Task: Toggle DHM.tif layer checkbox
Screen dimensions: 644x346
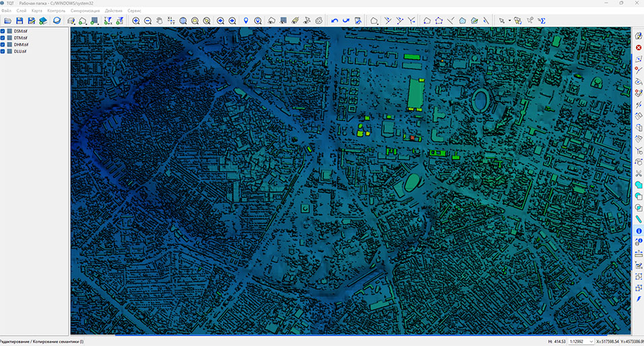Action: [x=3, y=44]
